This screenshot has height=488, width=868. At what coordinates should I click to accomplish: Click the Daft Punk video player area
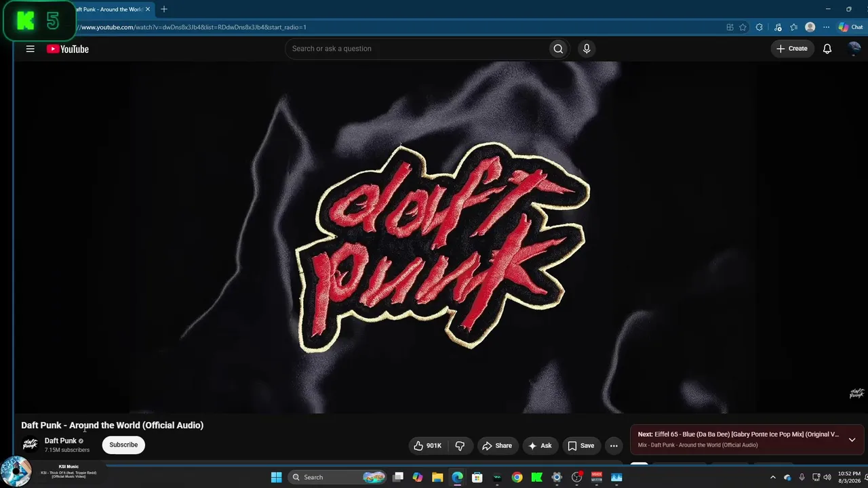441,237
